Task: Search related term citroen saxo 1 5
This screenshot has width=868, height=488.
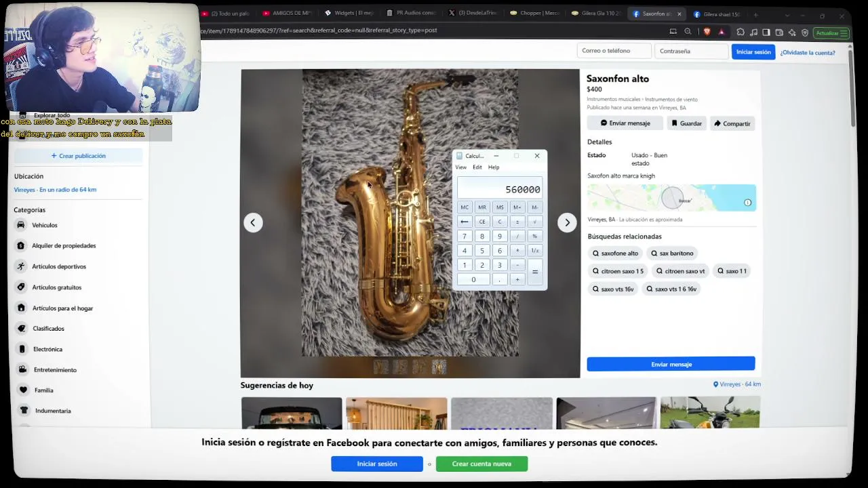Action: point(618,271)
